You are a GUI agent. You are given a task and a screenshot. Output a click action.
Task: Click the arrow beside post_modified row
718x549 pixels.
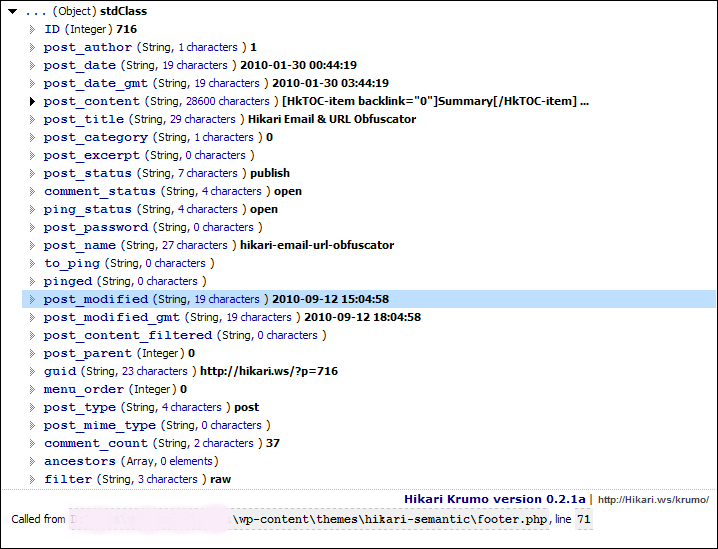point(32,299)
